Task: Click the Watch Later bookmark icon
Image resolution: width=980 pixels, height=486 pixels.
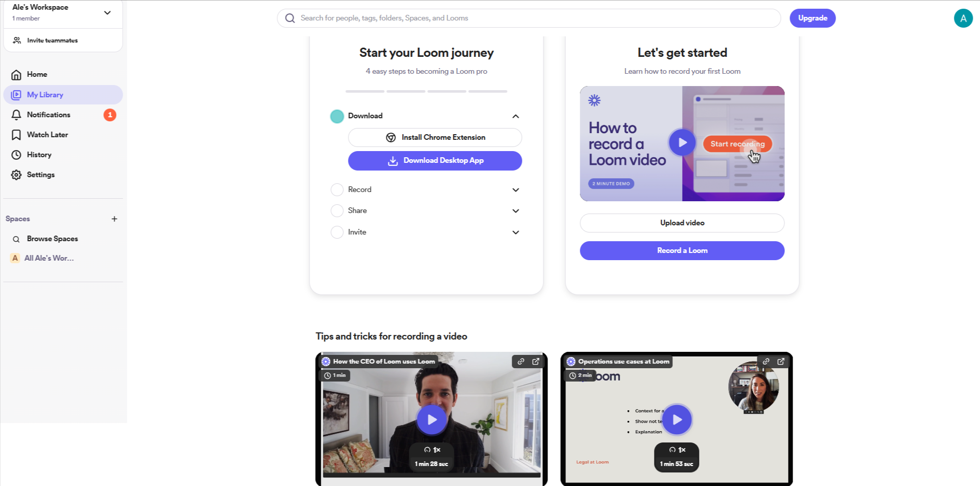Action: point(16,135)
